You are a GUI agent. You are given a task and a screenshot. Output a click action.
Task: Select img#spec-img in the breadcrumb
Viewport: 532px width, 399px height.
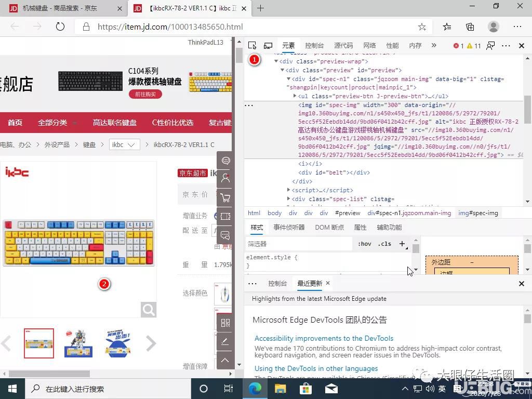[478, 213]
